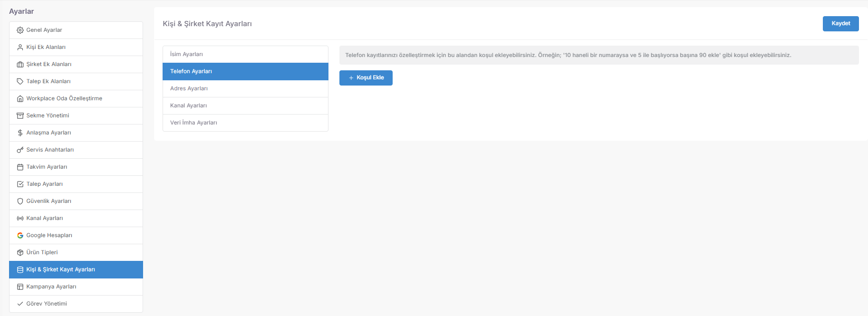Go to Anlaşma Ayarları
The image size is (868, 316).
click(x=76, y=133)
